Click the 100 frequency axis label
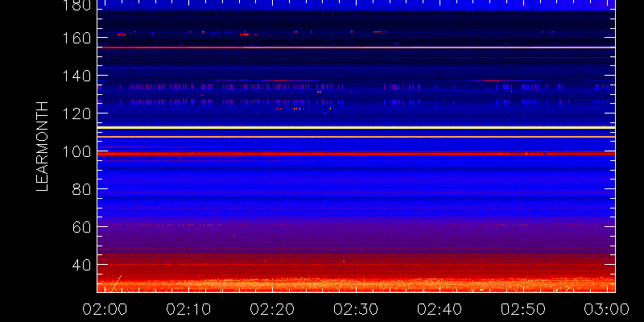 [x=76, y=151]
